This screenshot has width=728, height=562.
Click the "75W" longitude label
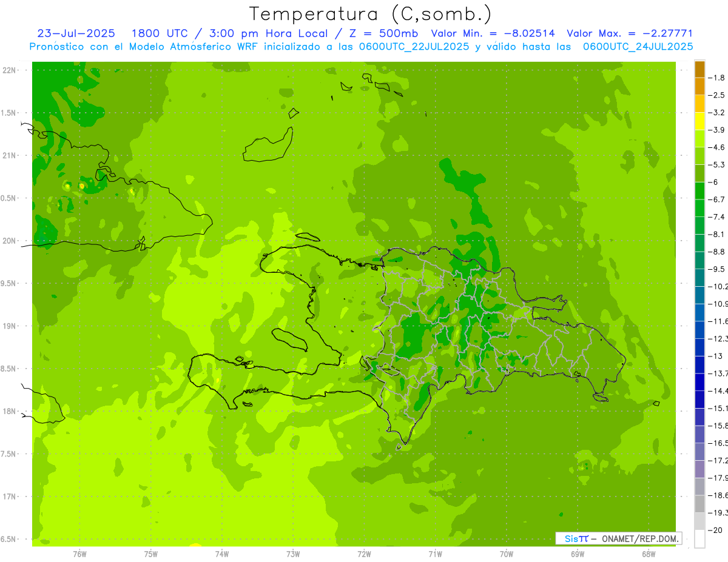[150, 554]
